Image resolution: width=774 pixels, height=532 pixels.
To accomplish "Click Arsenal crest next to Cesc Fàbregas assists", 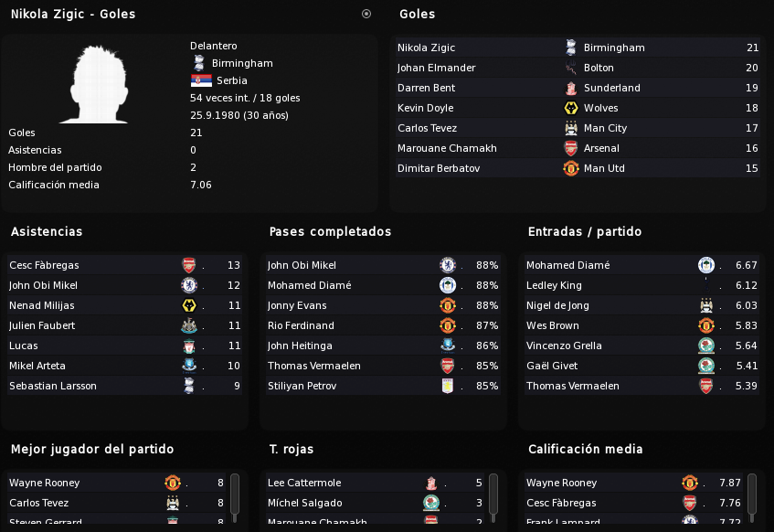I will click(189, 265).
